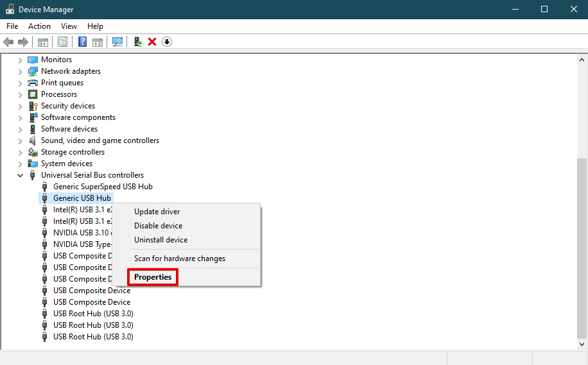Click Scan for hardware changes toolbar icon

117,42
